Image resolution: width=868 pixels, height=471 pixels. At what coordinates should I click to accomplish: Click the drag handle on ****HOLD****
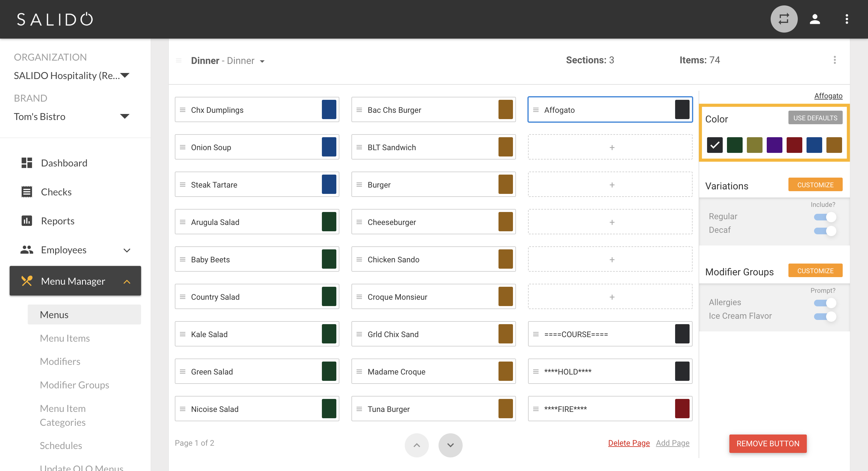coord(536,371)
